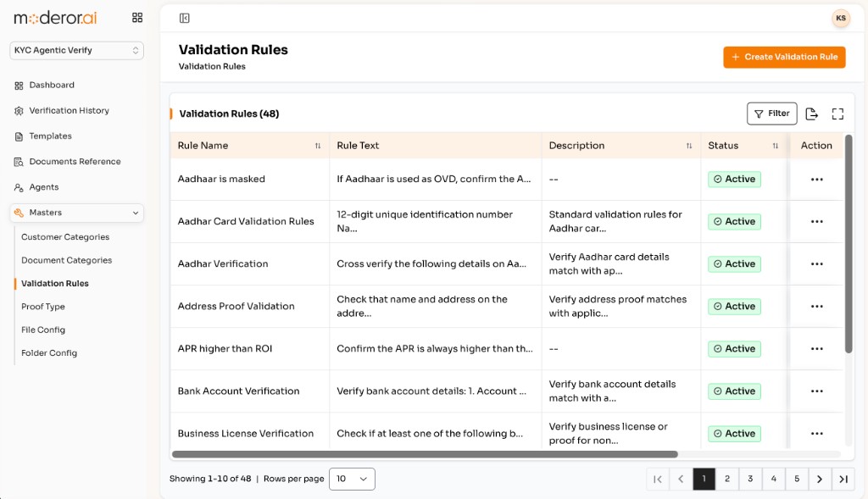Open the Rows per page dropdown
This screenshot has height=499, width=868.
click(x=352, y=479)
